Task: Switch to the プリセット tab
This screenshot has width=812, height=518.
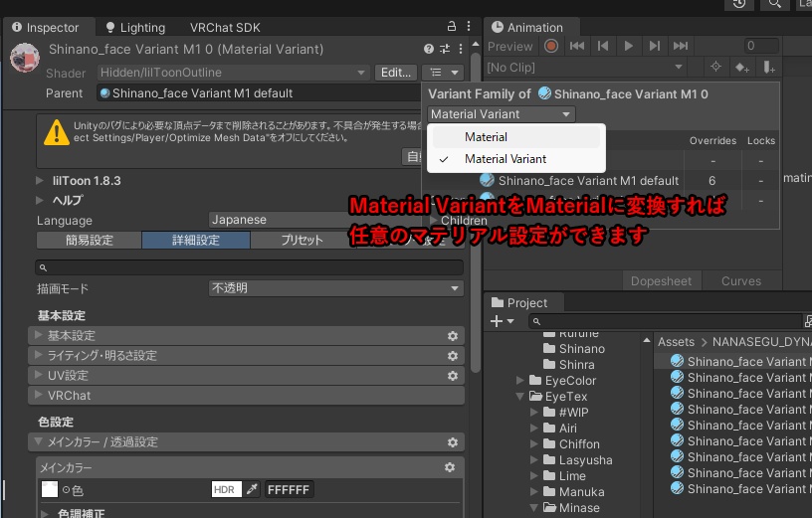Action: pyautogui.click(x=302, y=241)
